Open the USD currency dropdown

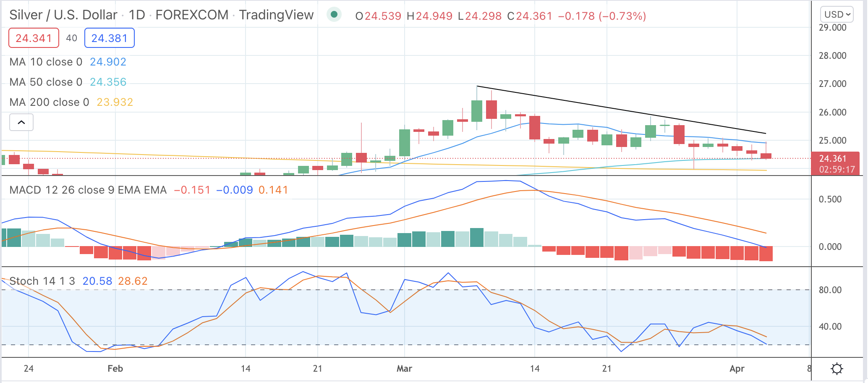coord(837,14)
